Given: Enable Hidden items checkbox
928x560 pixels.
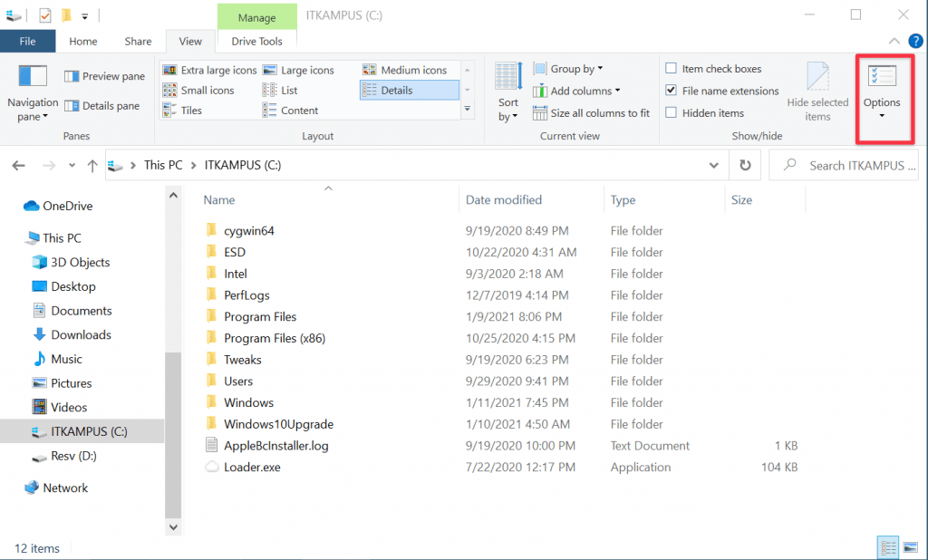Looking at the screenshot, I should 672,112.
